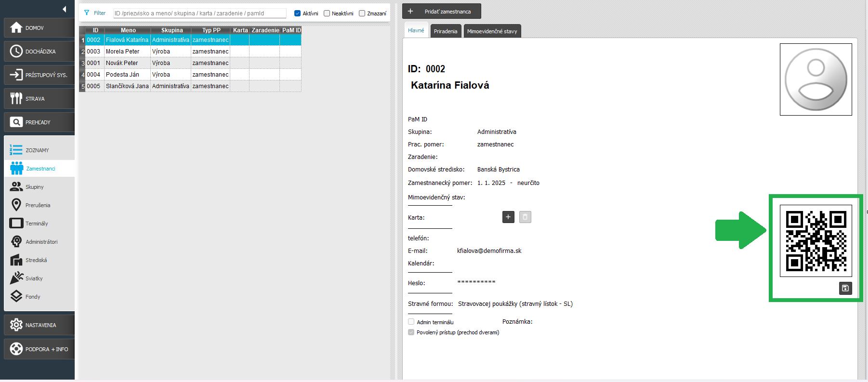Switch to the Mimoevidenčné stavy tab
The image size is (868, 382).
pos(492,31)
